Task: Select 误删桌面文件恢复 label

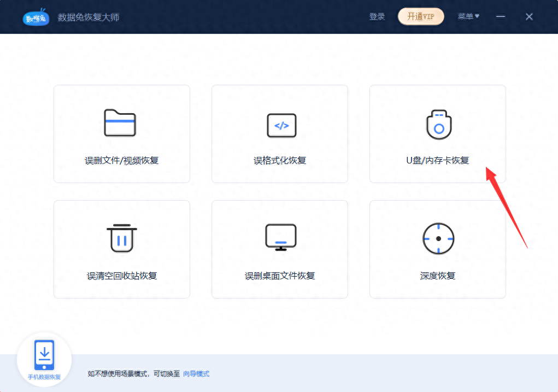Action: point(280,276)
